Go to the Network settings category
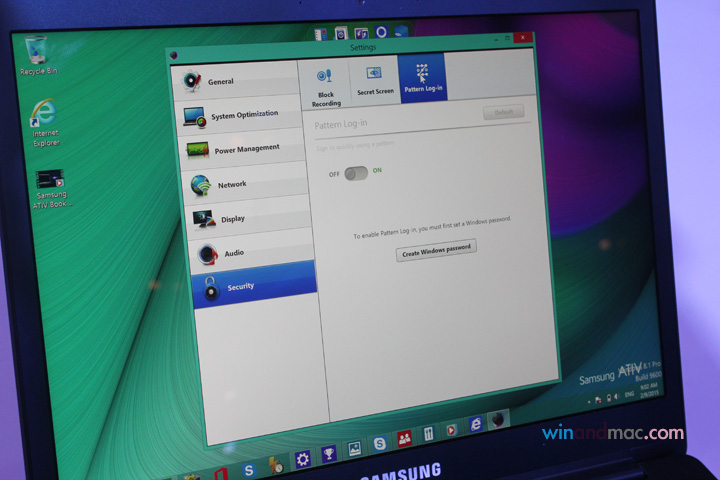The width and height of the screenshot is (720, 480). tap(247, 183)
